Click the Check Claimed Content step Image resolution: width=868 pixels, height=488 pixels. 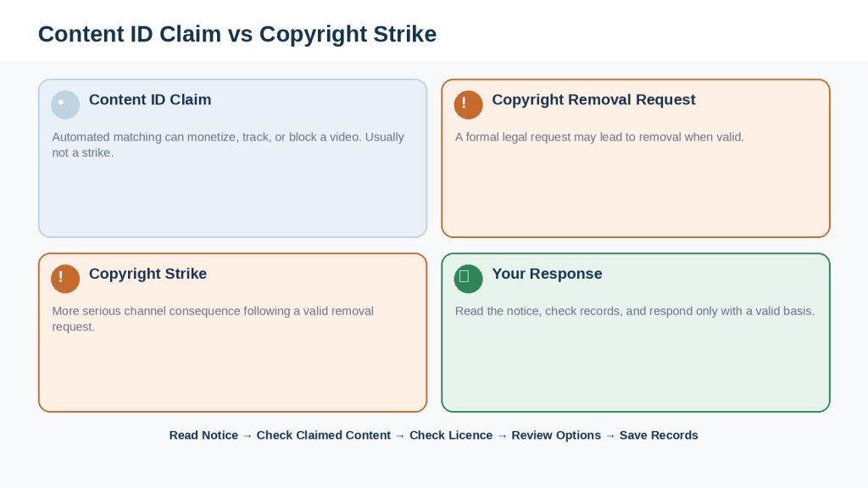[323, 435]
